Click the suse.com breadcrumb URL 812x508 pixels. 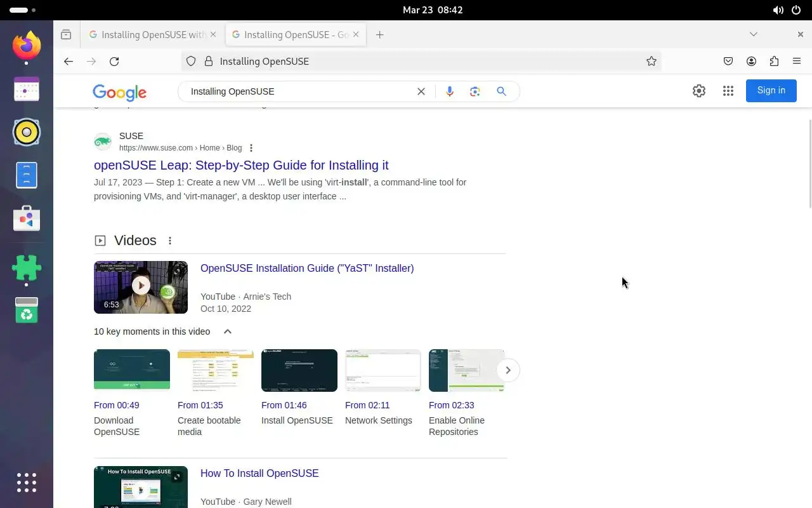tap(180, 148)
